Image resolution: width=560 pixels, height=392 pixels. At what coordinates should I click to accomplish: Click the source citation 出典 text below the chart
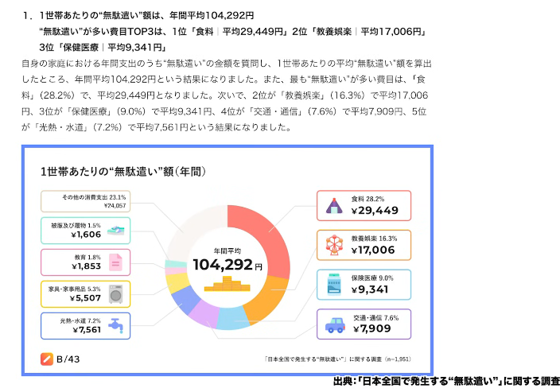click(x=445, y=382)
